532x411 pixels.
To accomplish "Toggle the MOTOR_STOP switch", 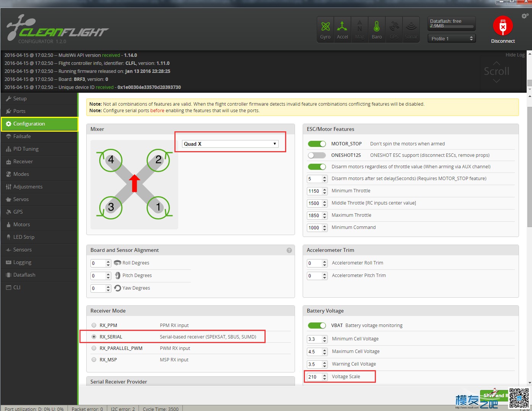I will click(x=317, y=144).
